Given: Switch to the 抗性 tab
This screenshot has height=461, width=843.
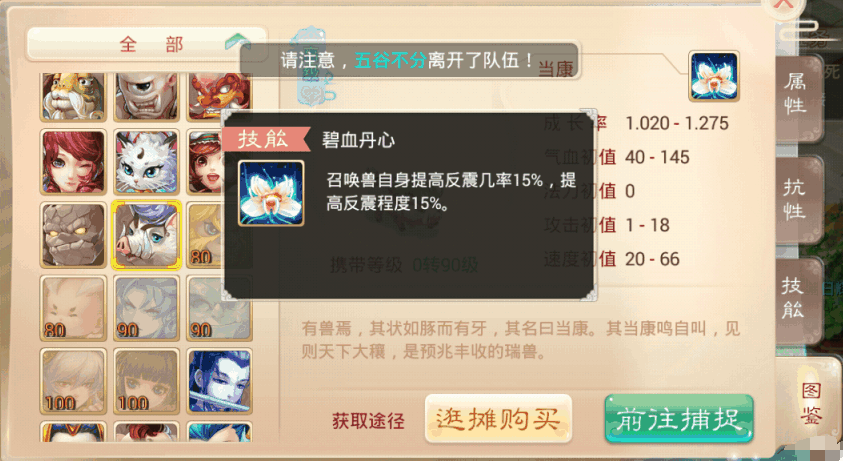Looking at the screenshot, I should 796,199.
